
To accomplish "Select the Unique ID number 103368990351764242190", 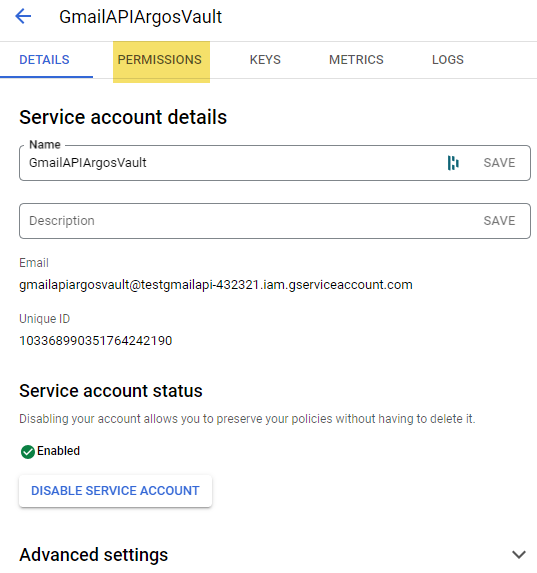I will pyautogui.click(x=95, y=341).
